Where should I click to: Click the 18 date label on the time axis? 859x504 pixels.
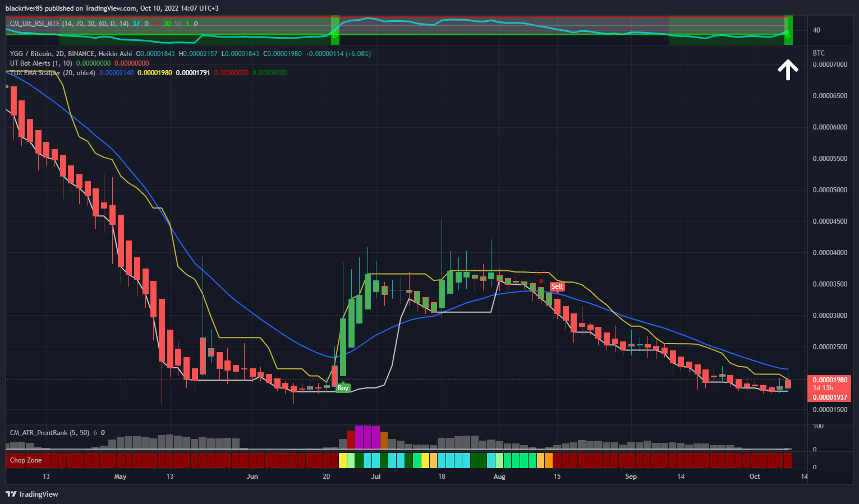point(442,477)
